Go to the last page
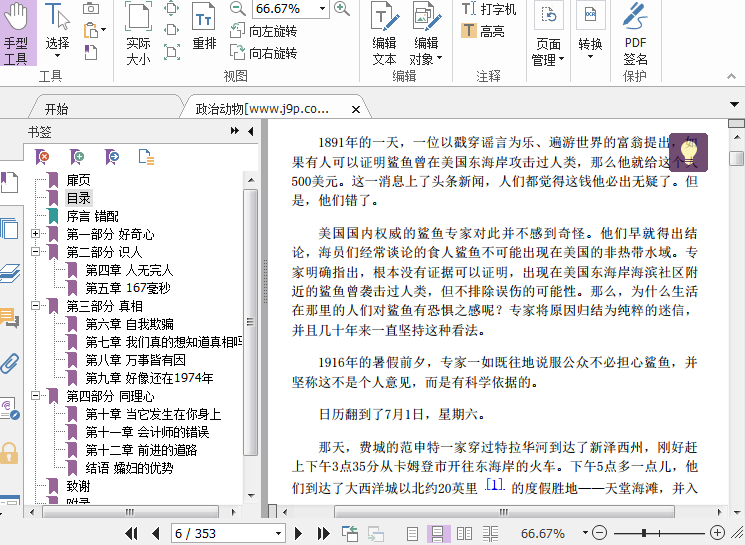745x545 pixels. [x=324, y=534]
